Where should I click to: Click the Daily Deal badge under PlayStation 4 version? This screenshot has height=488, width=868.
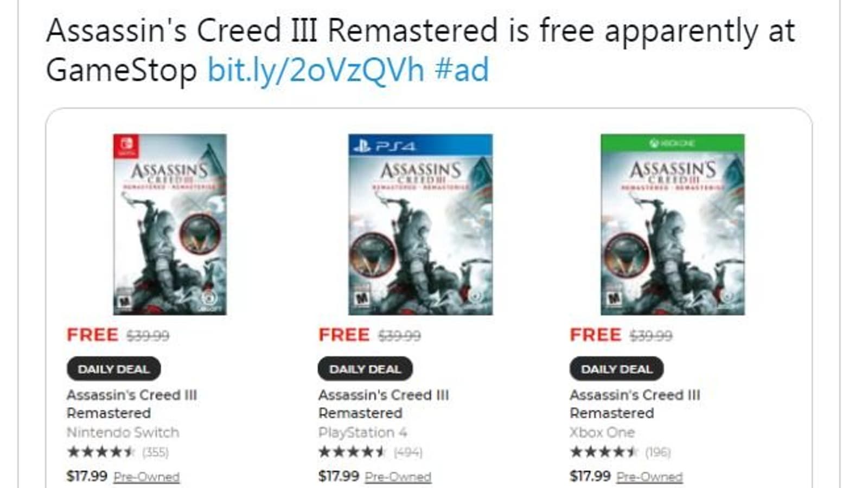(x=365, y=369)
